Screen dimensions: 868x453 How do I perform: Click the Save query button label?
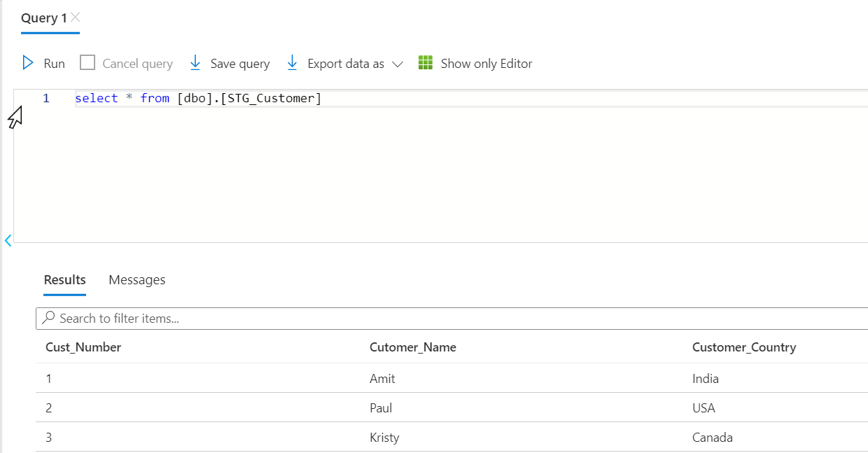240,64
